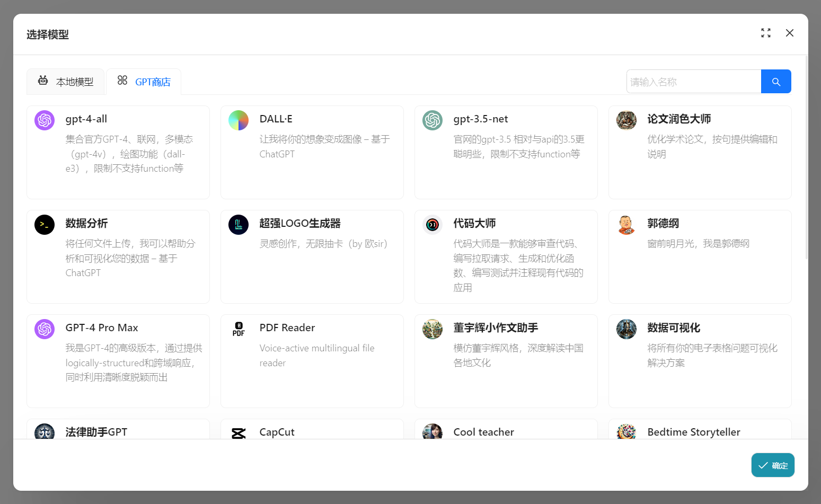Click the magnifier search button
The image size is (821, 504).
pos(776,82)
